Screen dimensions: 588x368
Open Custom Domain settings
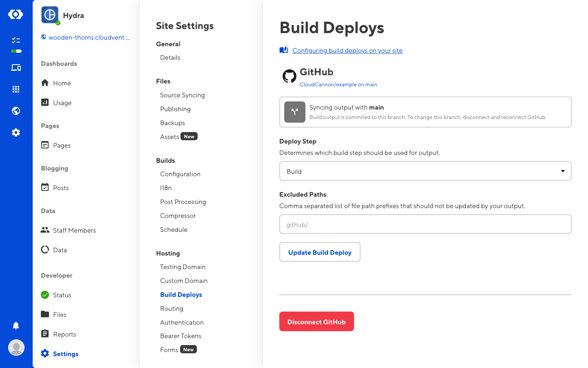184,281
